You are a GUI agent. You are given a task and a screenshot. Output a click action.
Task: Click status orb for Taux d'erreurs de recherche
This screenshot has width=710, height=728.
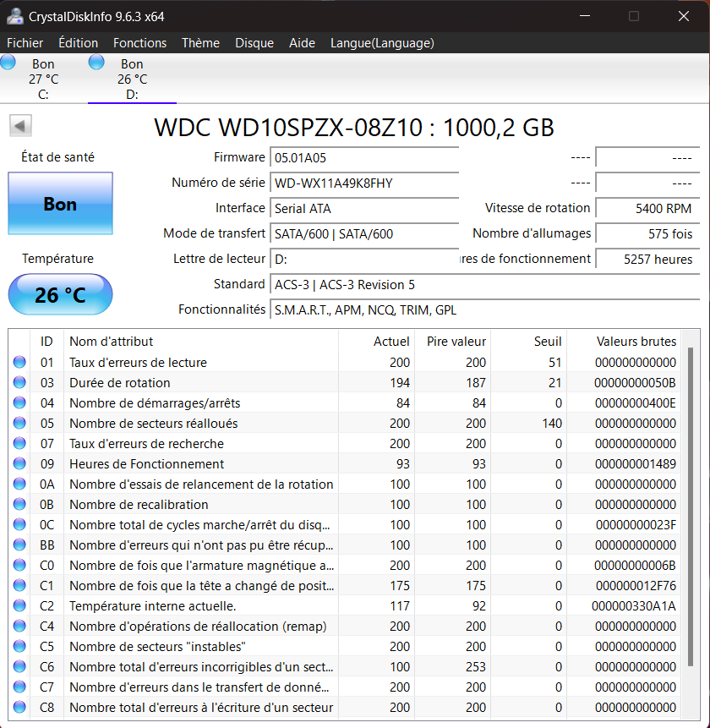pyautogui.click(x=19, y=443)
